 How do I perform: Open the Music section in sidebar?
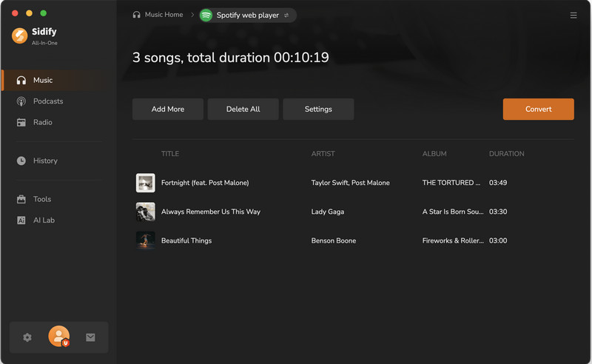coord(53,80)
